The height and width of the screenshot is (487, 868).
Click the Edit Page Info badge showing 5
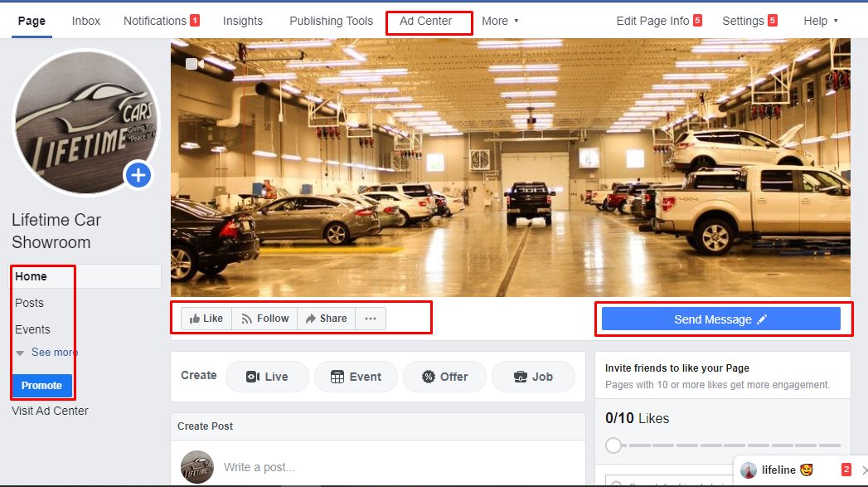point(697,21)
